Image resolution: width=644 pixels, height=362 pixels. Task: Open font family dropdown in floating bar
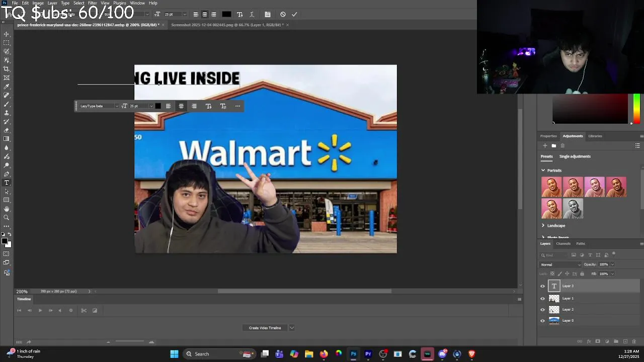click(117, 106)
